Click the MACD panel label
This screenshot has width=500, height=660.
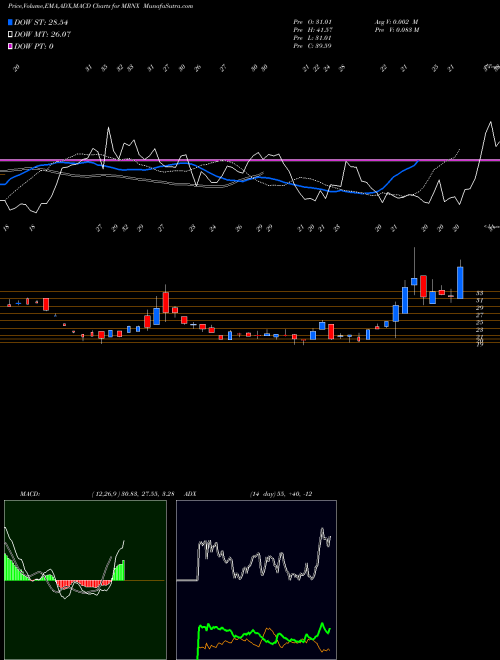coord(30,494)
